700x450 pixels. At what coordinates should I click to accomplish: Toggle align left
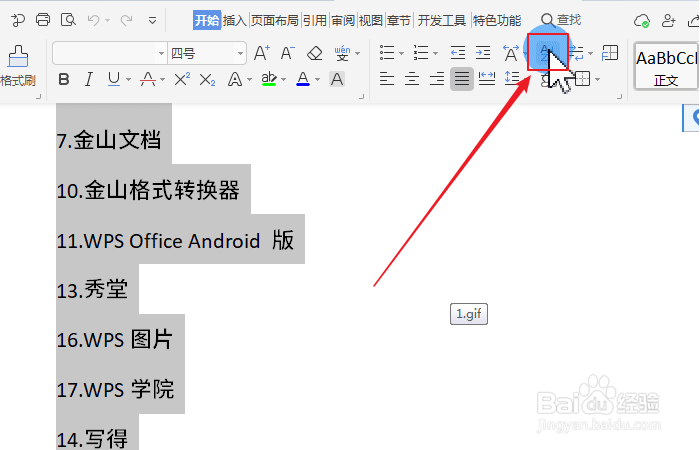click(x=387, y=79)
